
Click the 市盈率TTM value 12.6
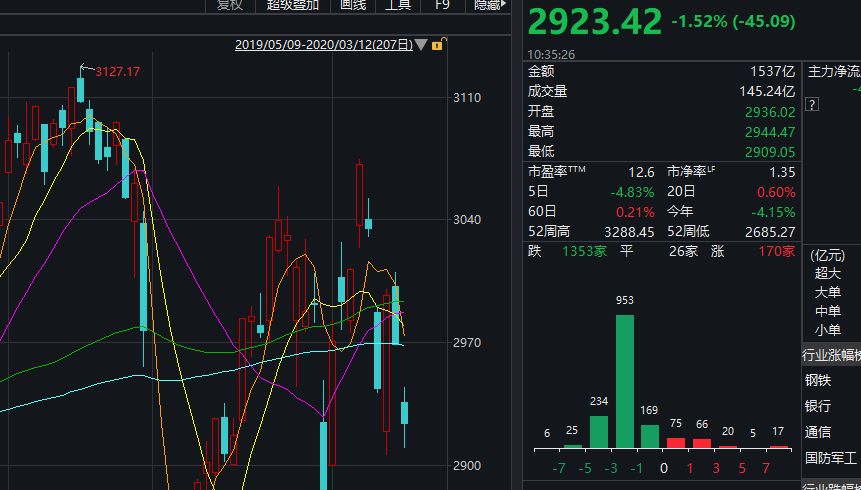(x=641, y=172)
